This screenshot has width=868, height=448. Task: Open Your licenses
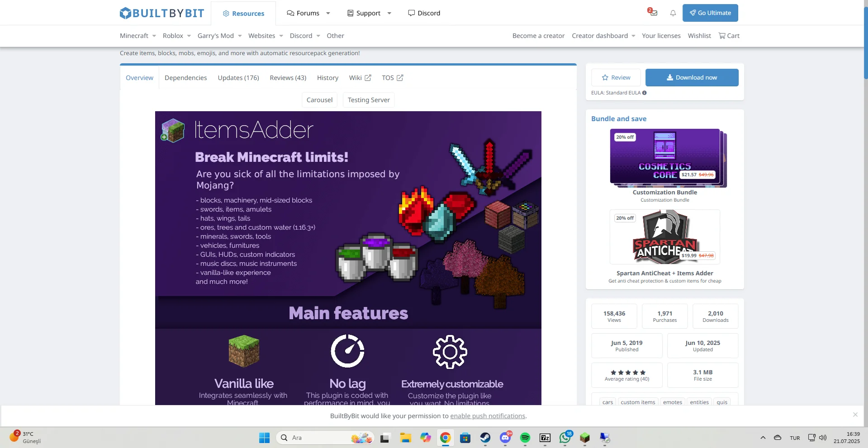click(x=661, y=36)
